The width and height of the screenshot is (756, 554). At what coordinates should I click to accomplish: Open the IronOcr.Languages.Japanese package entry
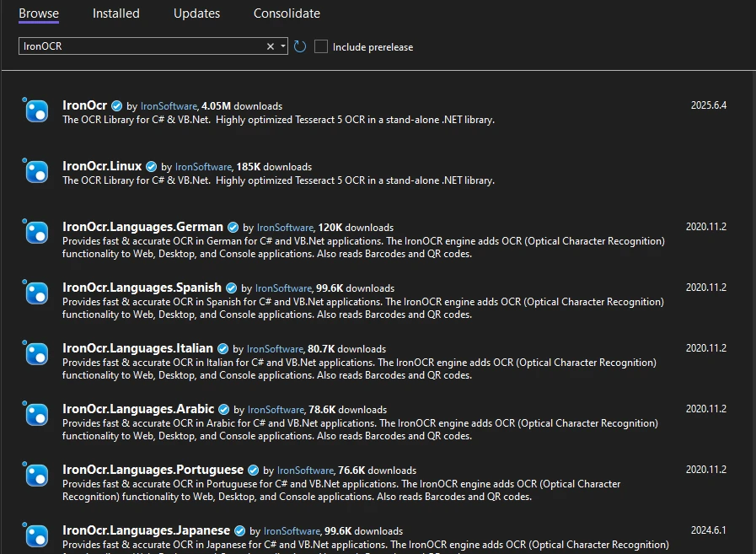(146, 530)
